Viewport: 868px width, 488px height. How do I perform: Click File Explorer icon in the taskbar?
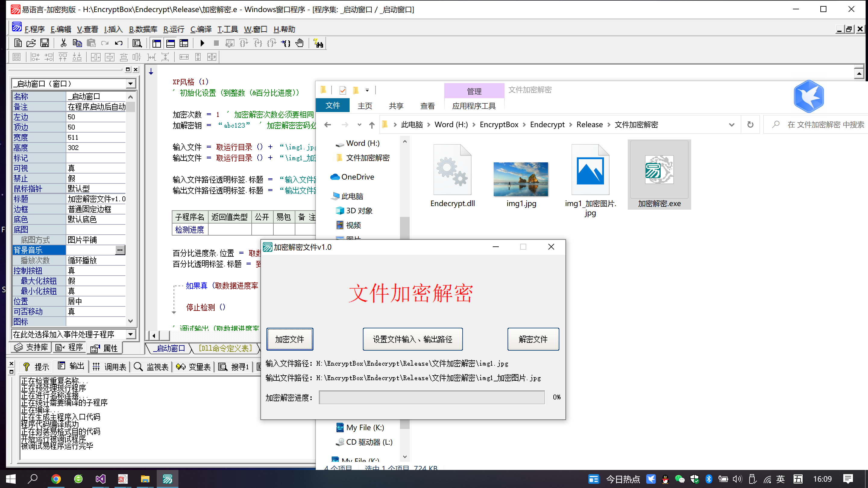point(145,479)
